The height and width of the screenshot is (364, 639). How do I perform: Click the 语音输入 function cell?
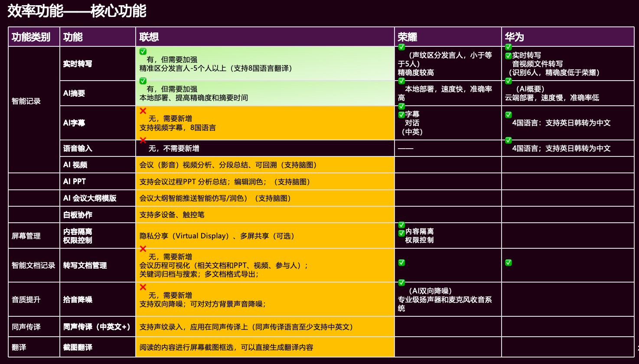(98, 148)
